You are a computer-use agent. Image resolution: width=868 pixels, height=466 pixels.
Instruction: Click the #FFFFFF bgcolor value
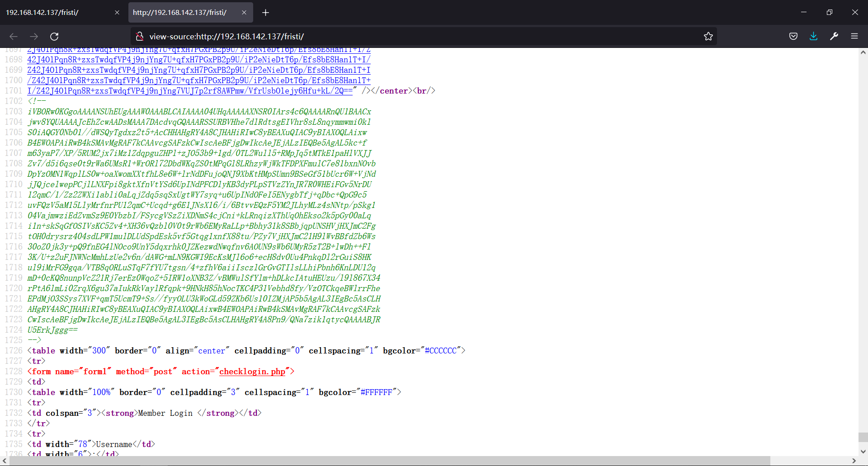coord(376,392)
